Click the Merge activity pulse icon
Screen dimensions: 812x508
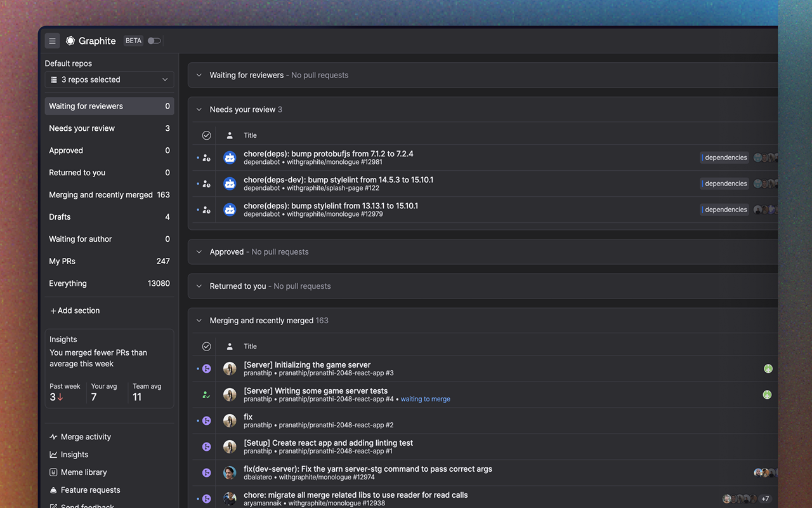[x=53, y=437]
